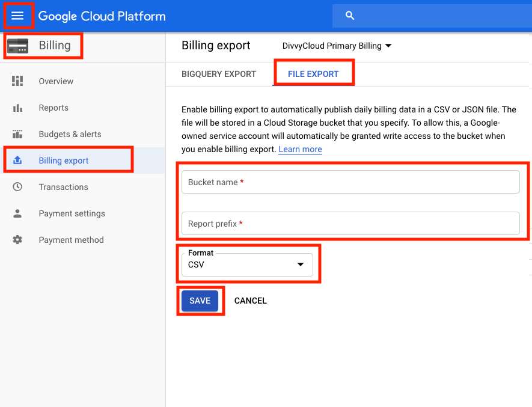Click the Billing sidebar header title
The width and height of the screenshot is (532, 407).
pyautogui.click(x=55, y=46)
